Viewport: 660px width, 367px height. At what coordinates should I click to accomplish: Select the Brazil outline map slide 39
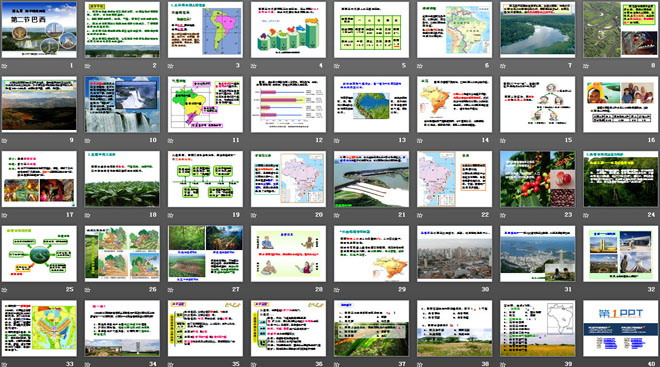click(538, 328)
